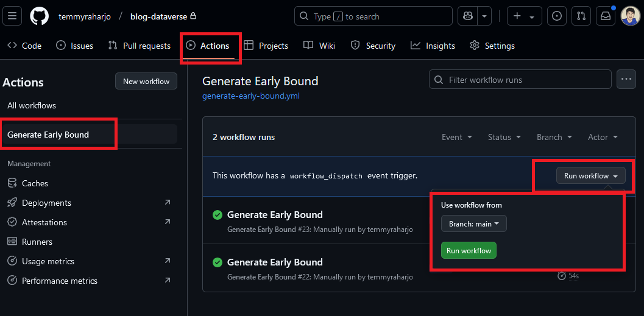The width and height of the screenshot is (644, 316).
Task: Switch to the Actions tab
Action: (x=208, y=46)
